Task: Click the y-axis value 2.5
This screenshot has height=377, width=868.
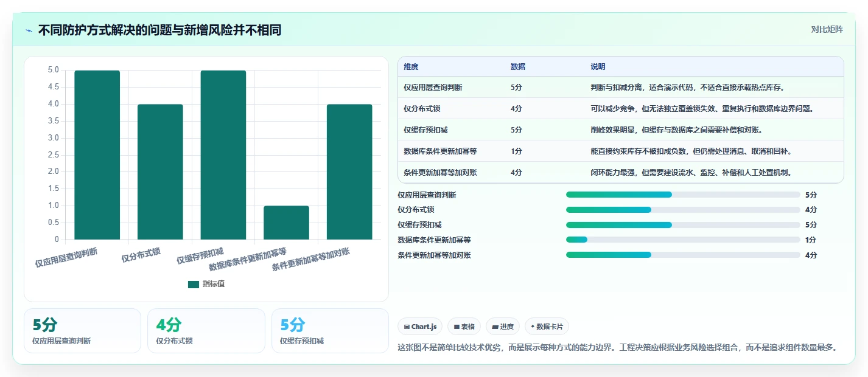Action: (x=54, y=155)
